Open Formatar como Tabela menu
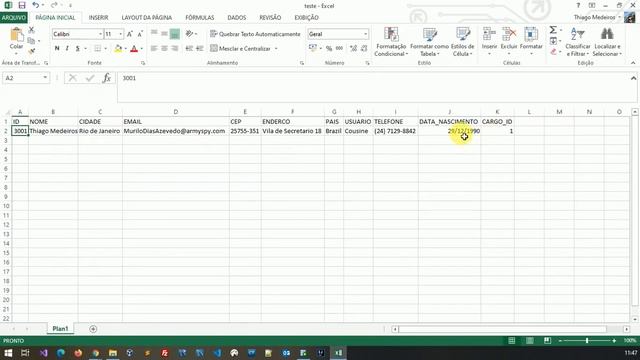The height and width of the screenshot is (360, 640). (x=429, y=42)
